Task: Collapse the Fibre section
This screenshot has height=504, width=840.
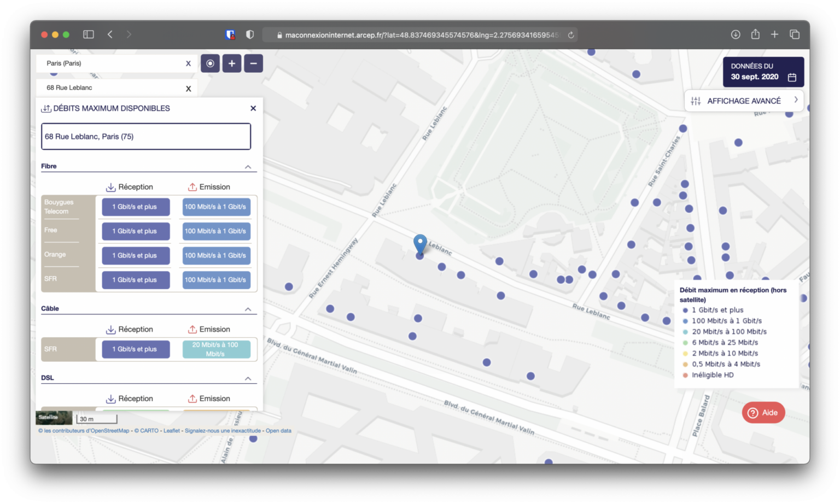Action: [248, 167]
